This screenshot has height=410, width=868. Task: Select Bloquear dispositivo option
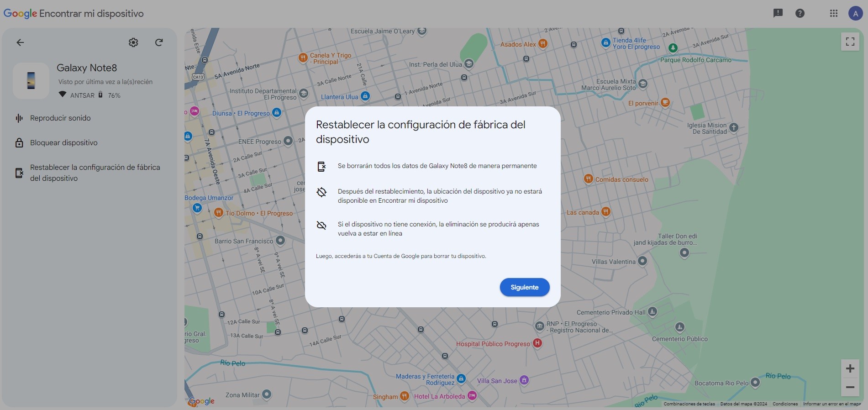click(x=89, y=143)
